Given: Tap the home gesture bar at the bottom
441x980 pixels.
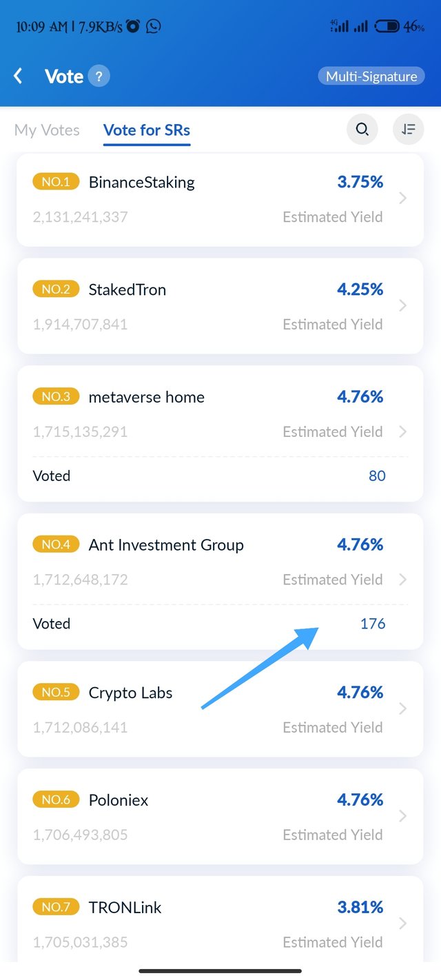Looking at the screenshot, I should tap(220, 971).
